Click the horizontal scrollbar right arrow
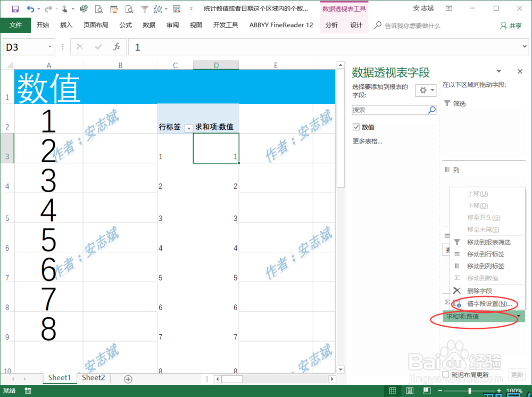This screenshot has height=397, width=532. [332, 379]
